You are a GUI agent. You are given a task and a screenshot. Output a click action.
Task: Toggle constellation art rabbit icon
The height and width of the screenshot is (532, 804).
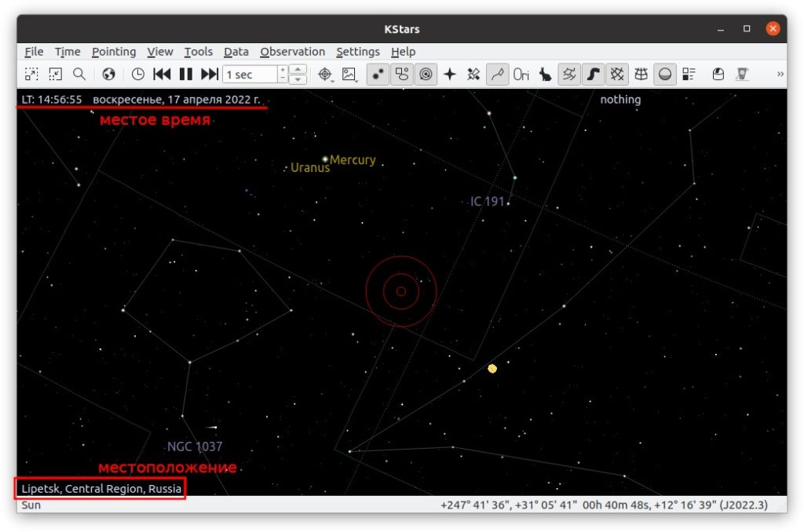[x=545, y=75]
